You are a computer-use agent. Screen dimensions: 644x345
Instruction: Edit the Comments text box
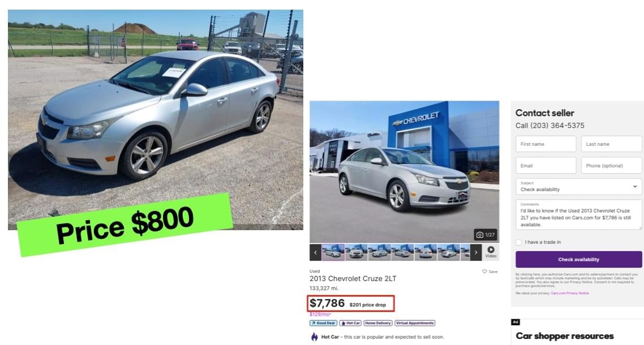coord(579,215)
